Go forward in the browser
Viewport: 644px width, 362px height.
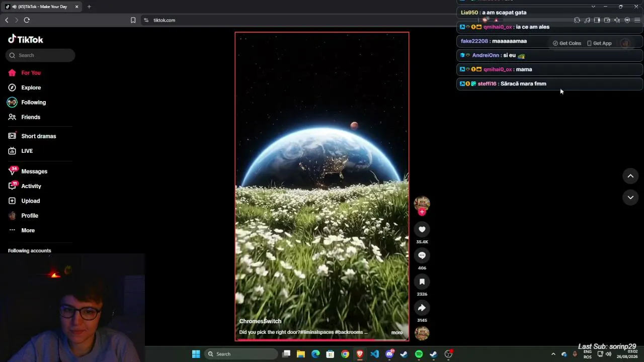(x=16, y=20)
